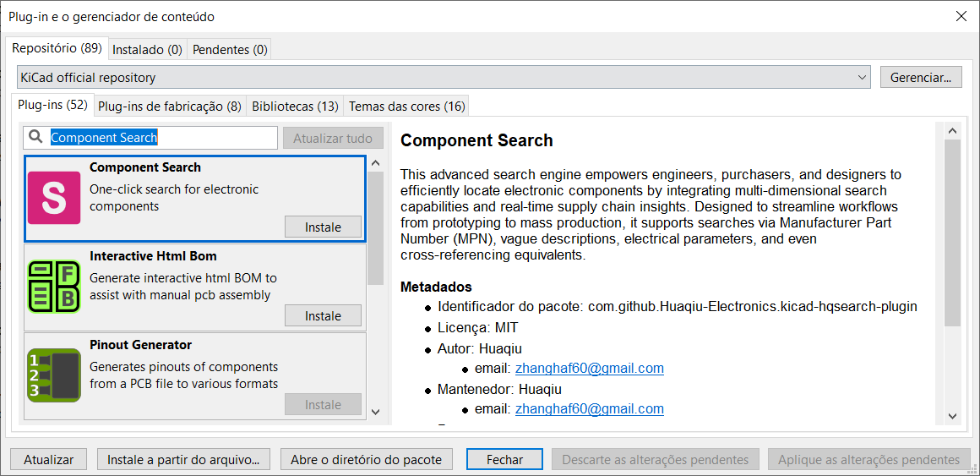Click the magnifier icon in search box
This screenshot has height=476, width=980.
click(x=36, y=138)
